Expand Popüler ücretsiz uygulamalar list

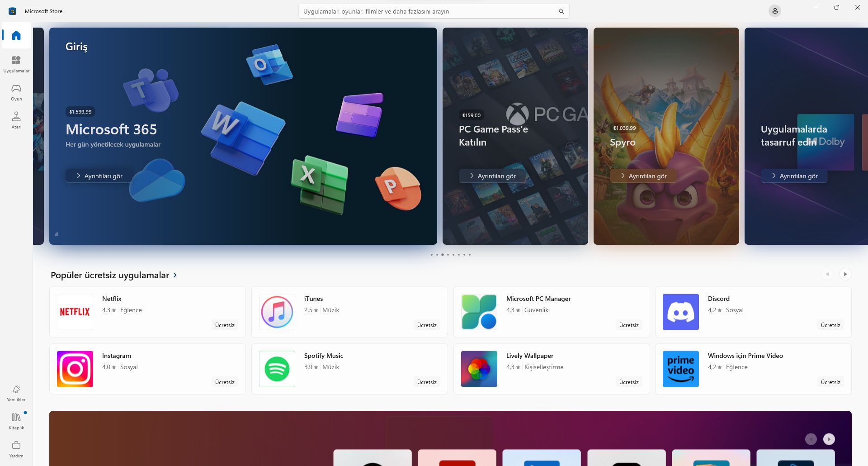coord(175,275)
